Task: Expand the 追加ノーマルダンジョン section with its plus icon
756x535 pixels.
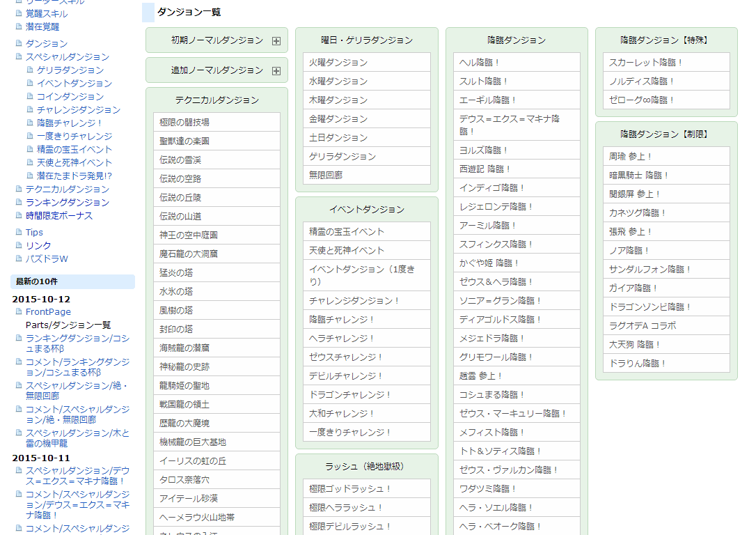Action: click(x=276, y=71)
